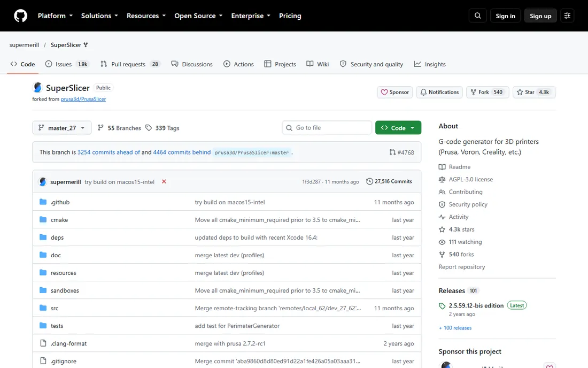Expand the Enterprise menu

[251, 16]
